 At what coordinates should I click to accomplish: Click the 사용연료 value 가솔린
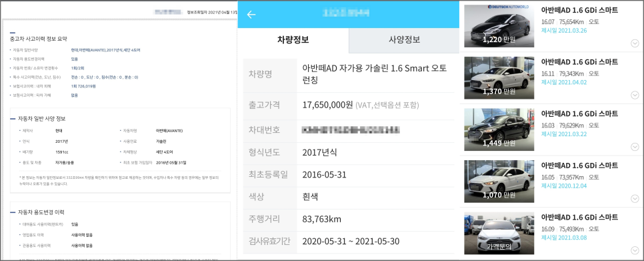[x=161, y=141]
